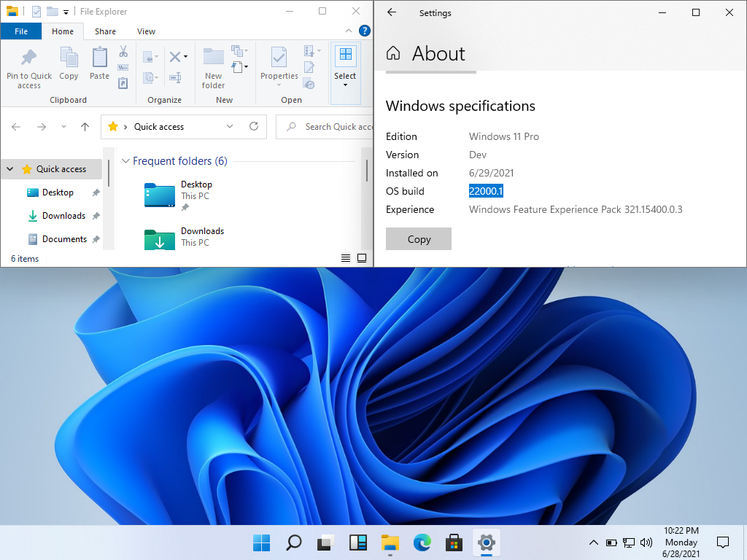
Task: Select the Desktop folder thumbnail
Action: coord(160,195)
